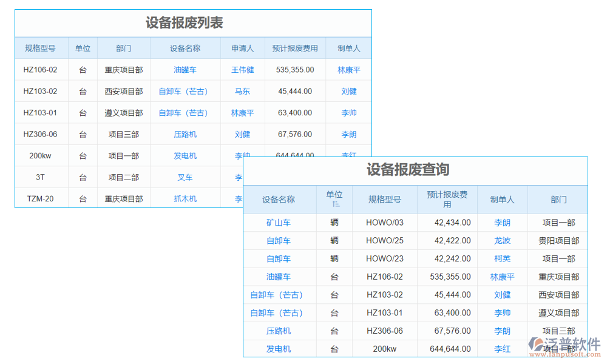
Task: Select the 压路机 equipment name link
Action: (280, 331)
